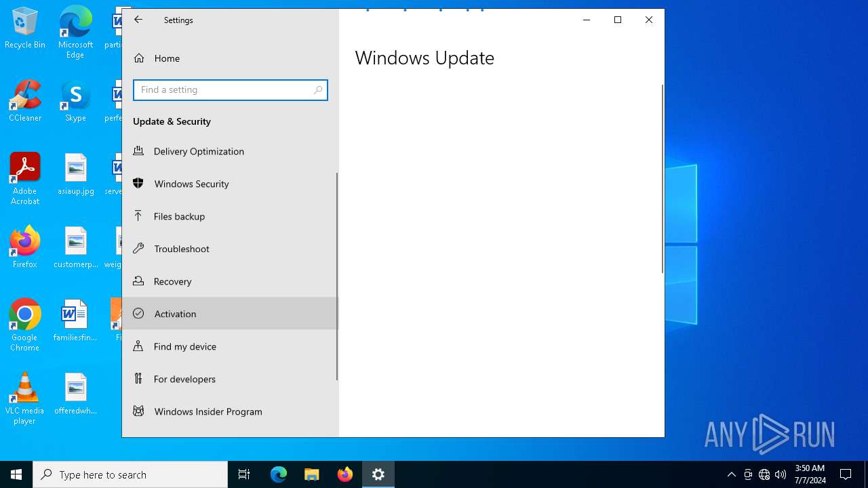Click the sidebar vertical scrollbar

[x=336, y=277]
